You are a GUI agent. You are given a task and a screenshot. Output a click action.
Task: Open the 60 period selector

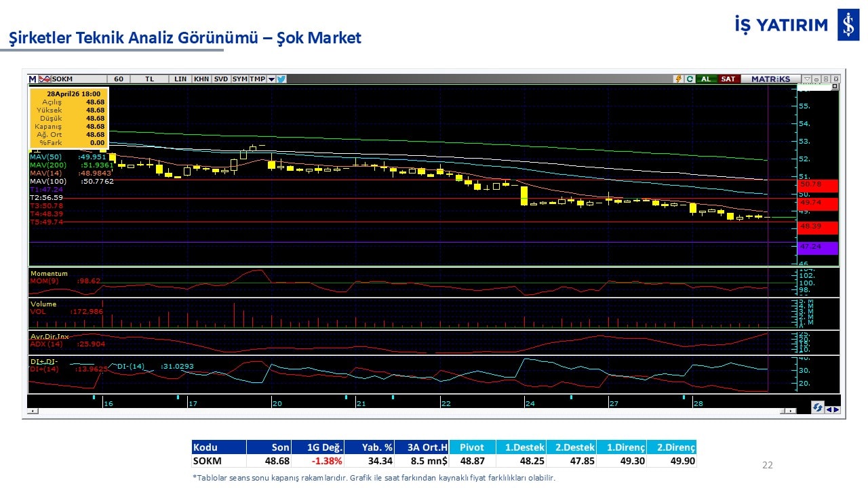[119, 79]
